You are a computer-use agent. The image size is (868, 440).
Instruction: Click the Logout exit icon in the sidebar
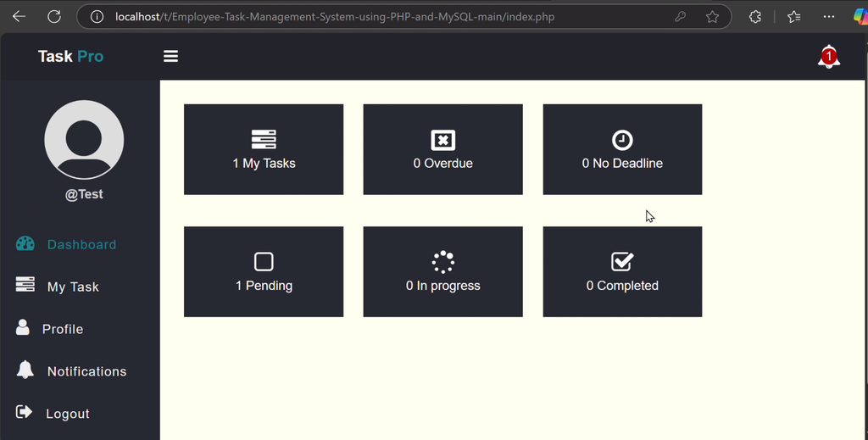pyautogui.click(x=24, y=412)
